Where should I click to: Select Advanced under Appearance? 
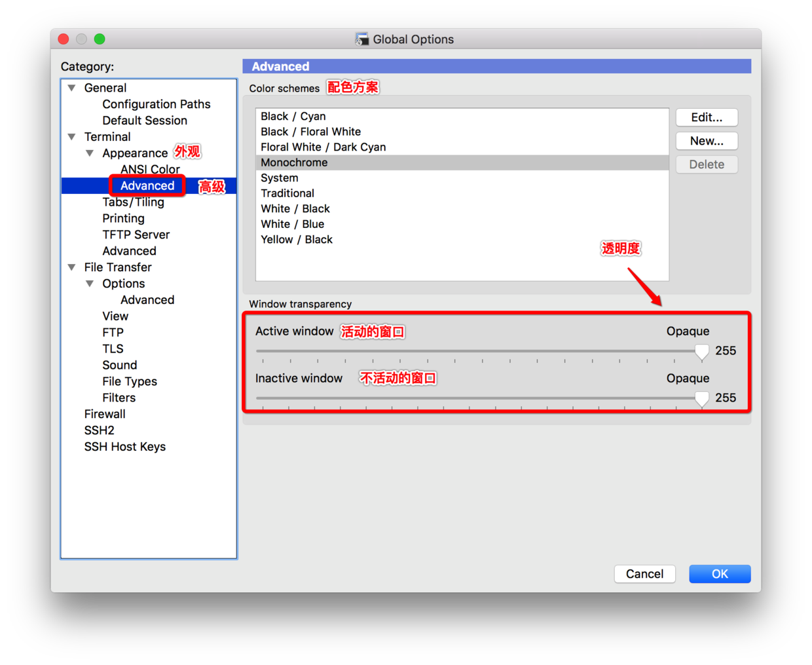coord(147,185)
